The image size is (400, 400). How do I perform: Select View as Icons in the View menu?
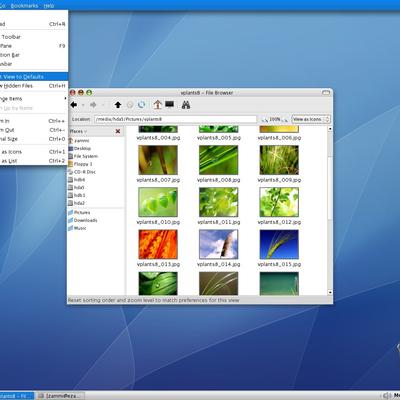click(x=33, y=152)
